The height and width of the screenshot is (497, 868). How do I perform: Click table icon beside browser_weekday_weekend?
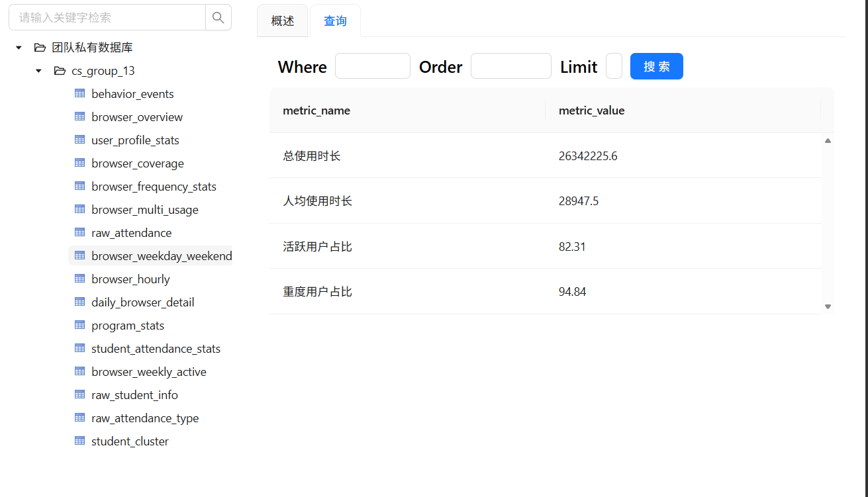(79, 255)
